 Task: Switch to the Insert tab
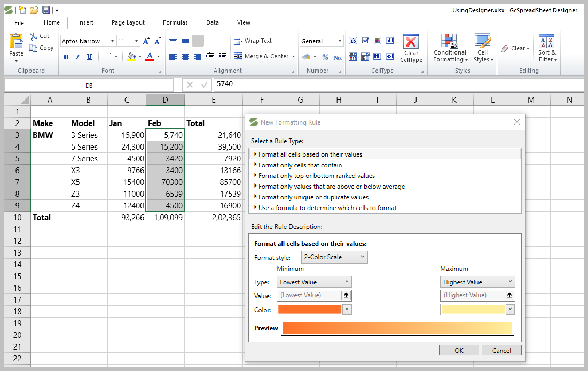[x=85, y=22]
